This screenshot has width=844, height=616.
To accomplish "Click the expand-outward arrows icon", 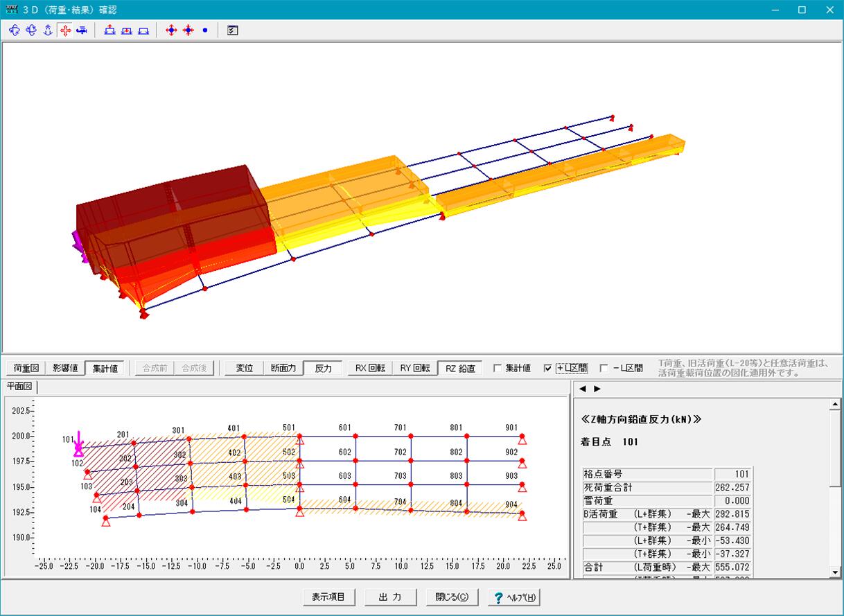I will point(171,30).
